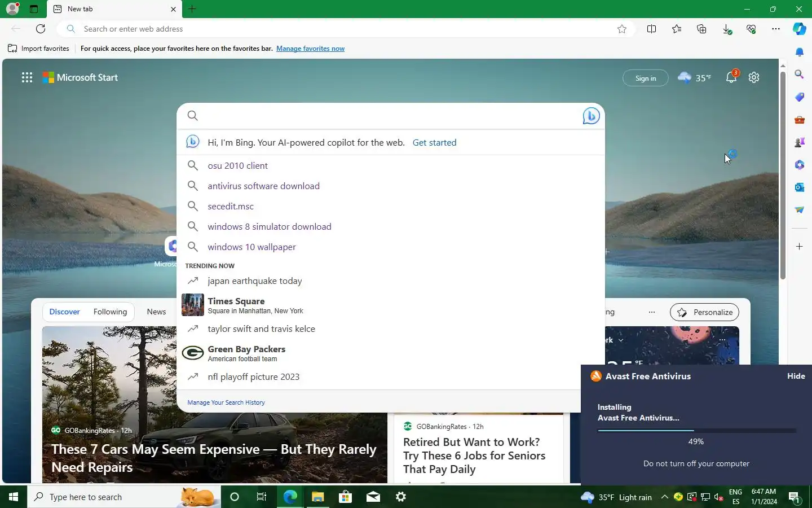Open File Explorer from the taskbar
812x508 pixels.
317,497
